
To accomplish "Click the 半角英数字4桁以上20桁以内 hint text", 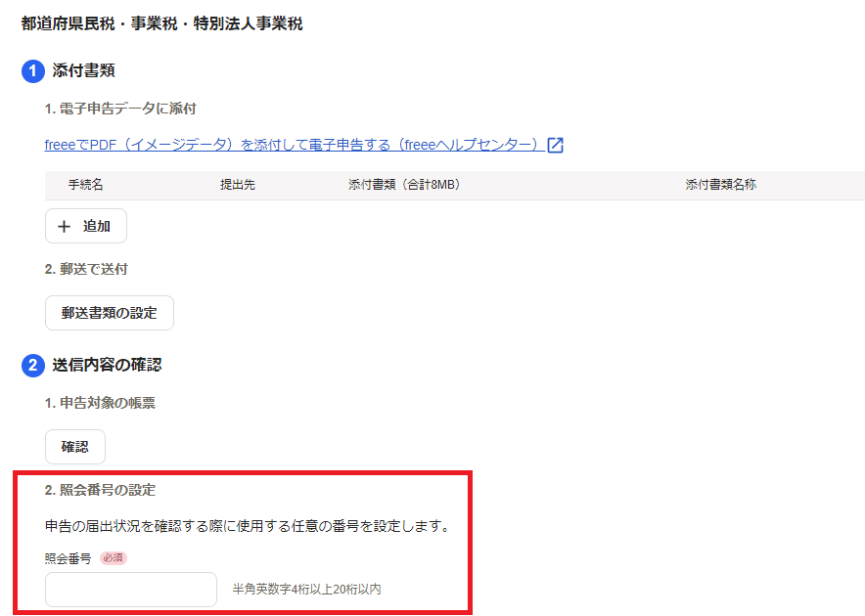I will pyautogui.click(x=306, y=590).
